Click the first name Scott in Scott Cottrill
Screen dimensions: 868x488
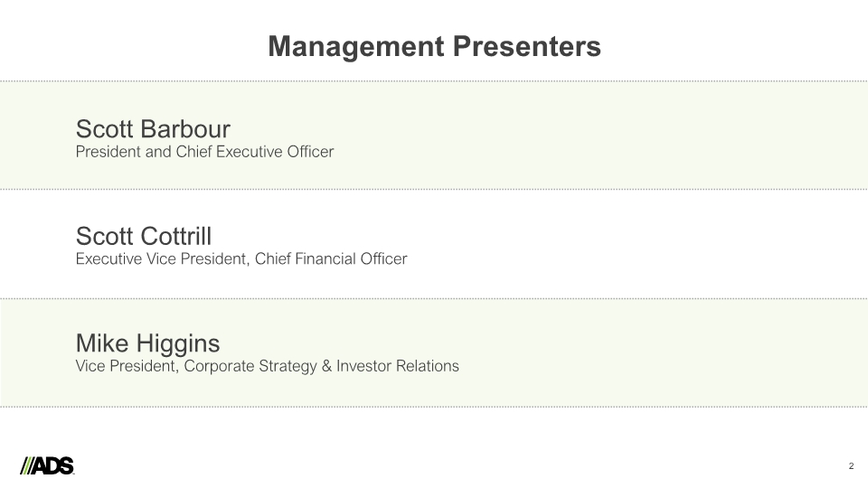(x=104, y=236)
